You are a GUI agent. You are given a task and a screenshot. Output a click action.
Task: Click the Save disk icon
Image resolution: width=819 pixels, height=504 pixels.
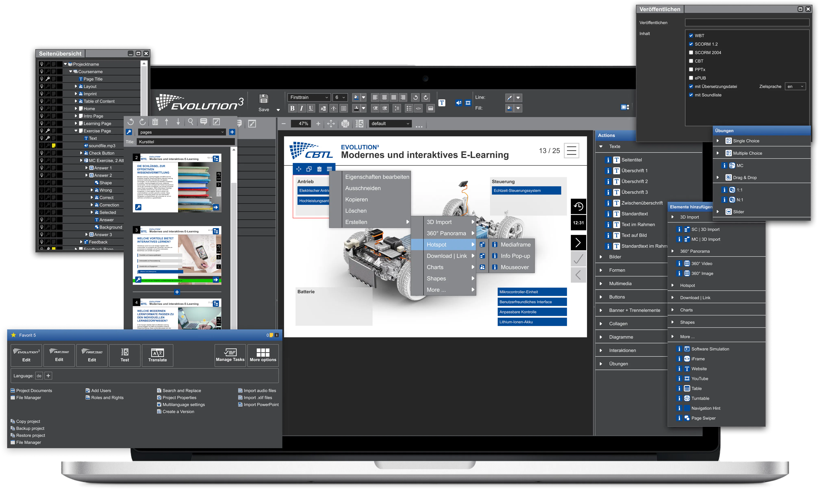click(264, 99)
